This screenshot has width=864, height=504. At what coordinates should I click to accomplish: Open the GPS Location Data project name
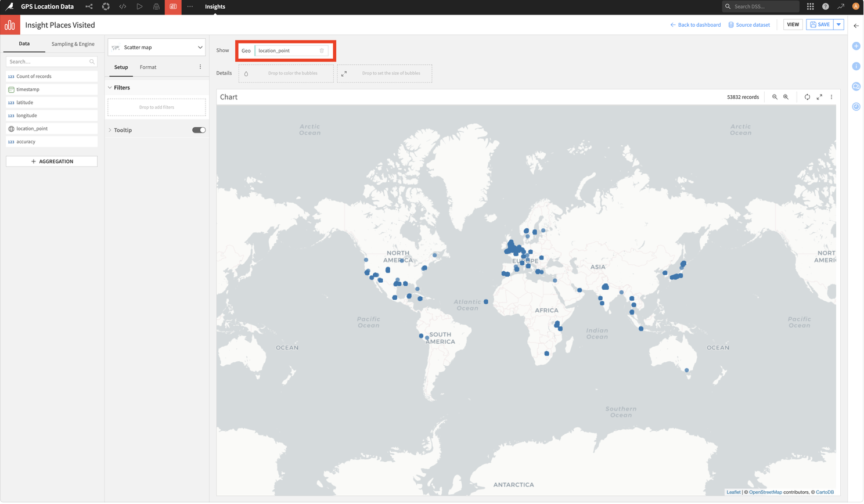click(x=47, y=6)
